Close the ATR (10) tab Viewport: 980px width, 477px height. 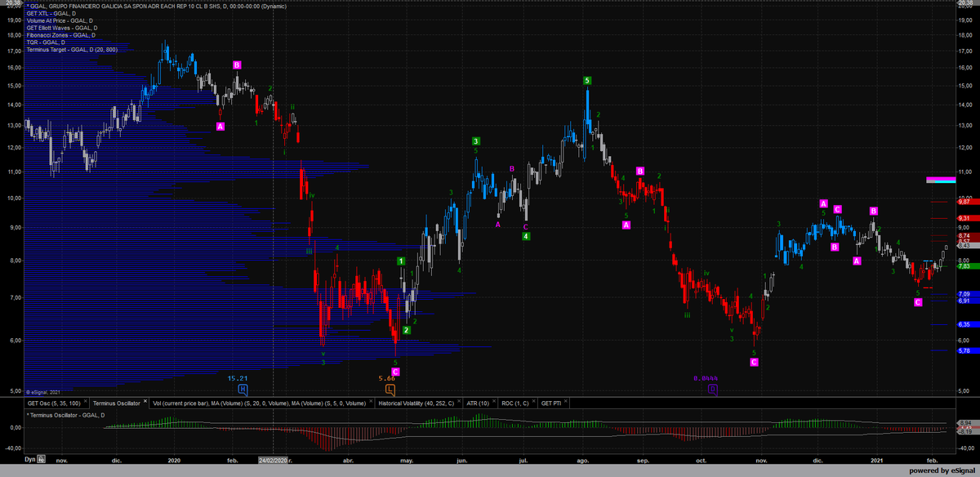493,403
